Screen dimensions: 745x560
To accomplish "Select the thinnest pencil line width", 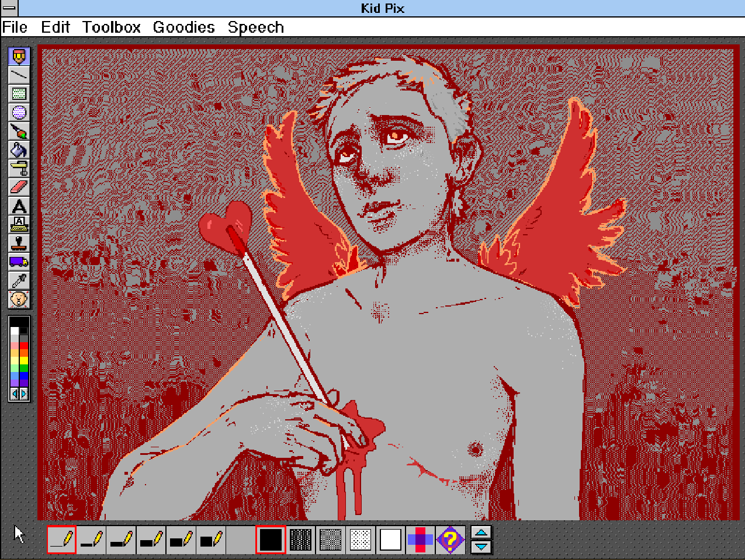I will pos(61,540).
